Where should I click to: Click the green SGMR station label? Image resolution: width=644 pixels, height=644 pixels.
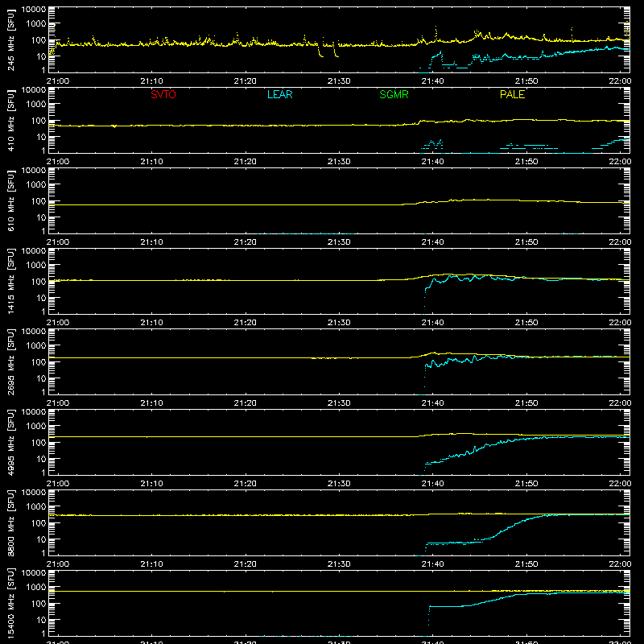394,94
